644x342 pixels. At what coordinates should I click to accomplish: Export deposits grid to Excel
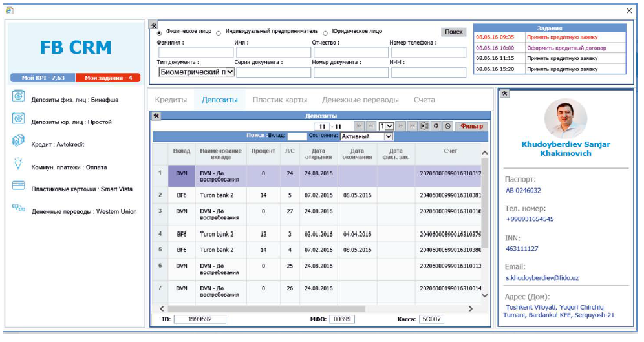pos(424,127)
